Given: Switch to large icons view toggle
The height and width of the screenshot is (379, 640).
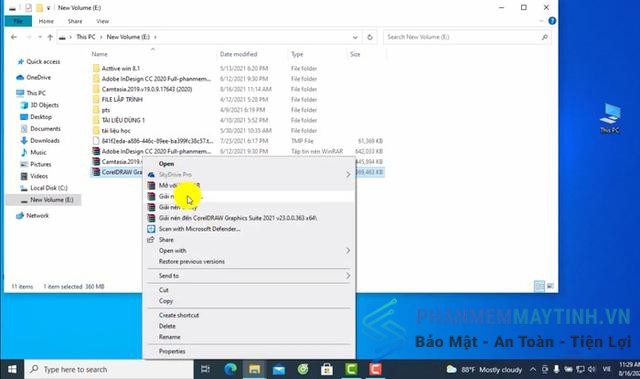Looking at the screenshot, I should [x=550, y=286].
